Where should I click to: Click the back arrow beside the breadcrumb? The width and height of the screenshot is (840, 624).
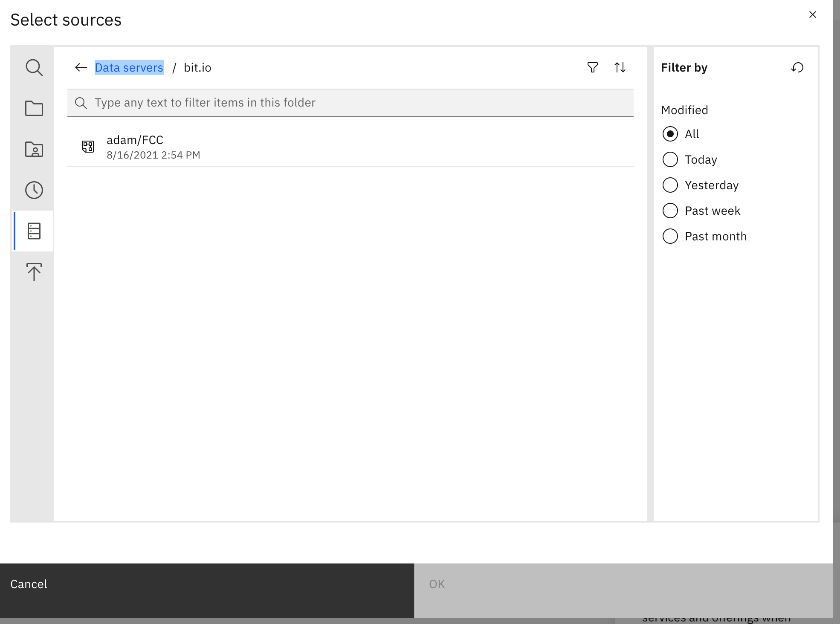tap(81, 67)
